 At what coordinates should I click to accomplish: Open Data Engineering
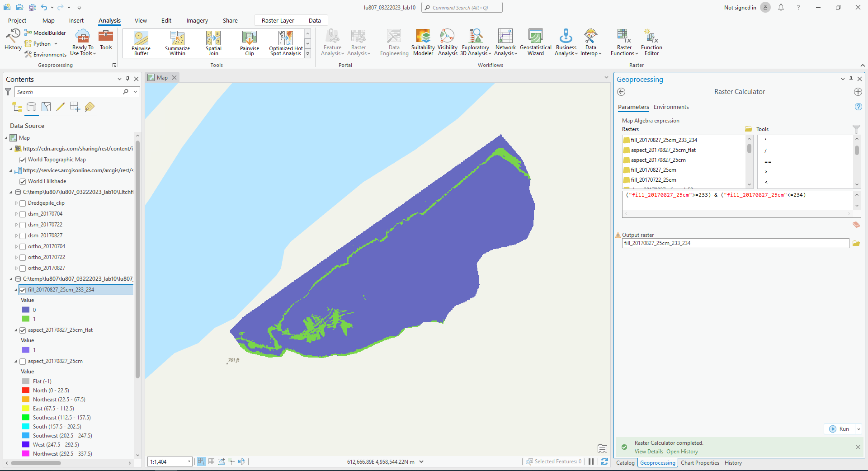[394, 42]
